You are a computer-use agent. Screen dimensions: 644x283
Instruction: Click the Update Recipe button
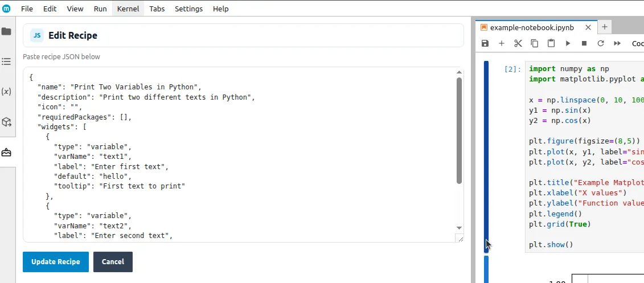[55, 261]
